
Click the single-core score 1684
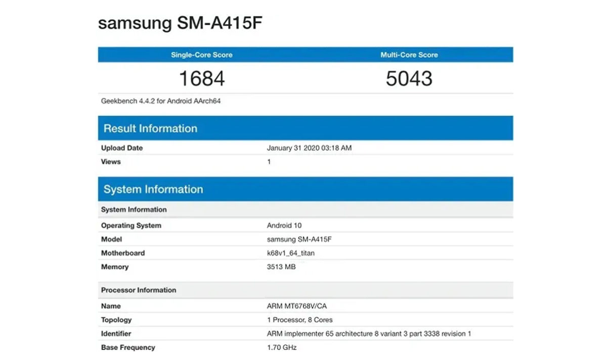tap(202, 78)
